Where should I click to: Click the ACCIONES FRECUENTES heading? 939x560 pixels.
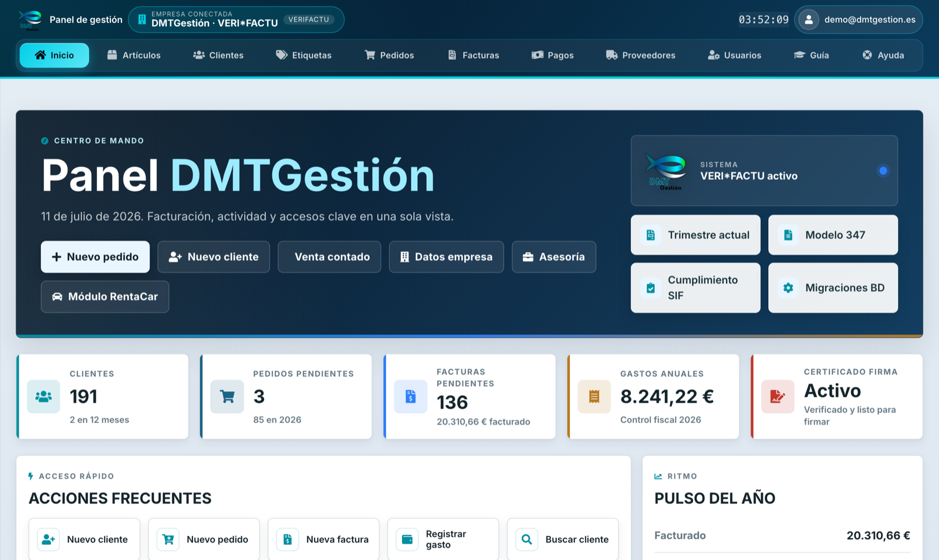point(120,498)
